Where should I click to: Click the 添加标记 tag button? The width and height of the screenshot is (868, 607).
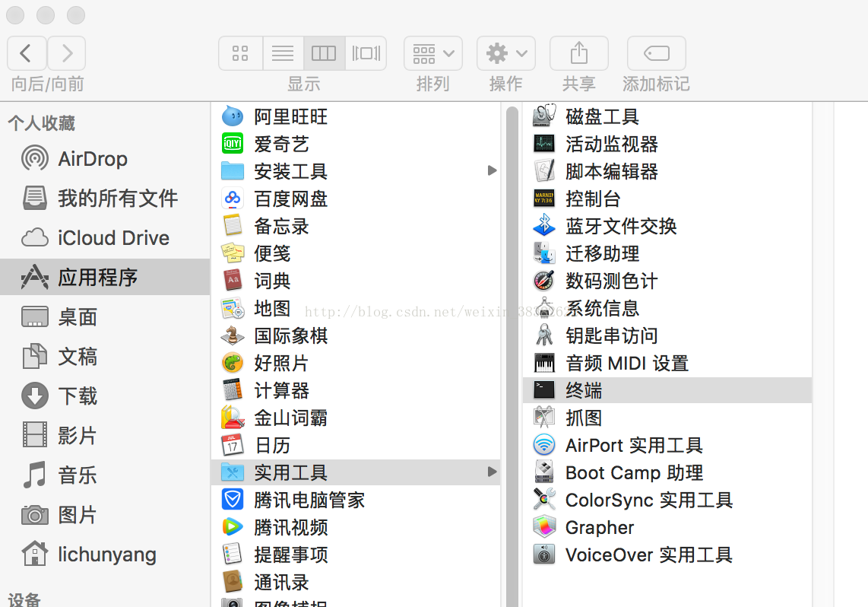coord(657,53)
